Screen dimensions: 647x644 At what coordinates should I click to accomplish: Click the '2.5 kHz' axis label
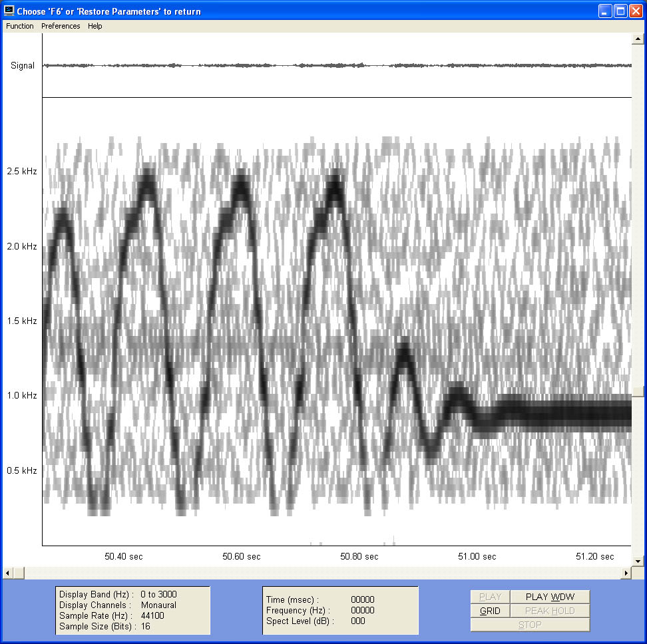click(x=22, y=171)
